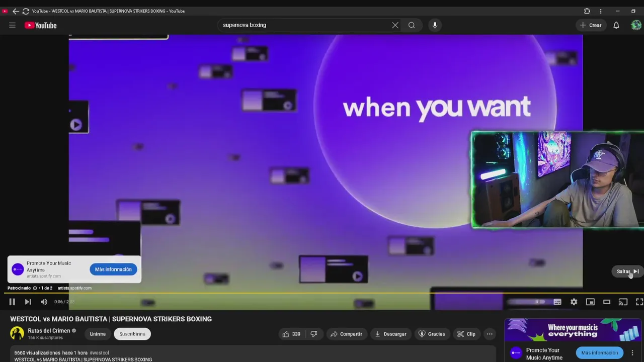644x362 pixels.
Task: Open the notifications bell
Action: point(616,25)
